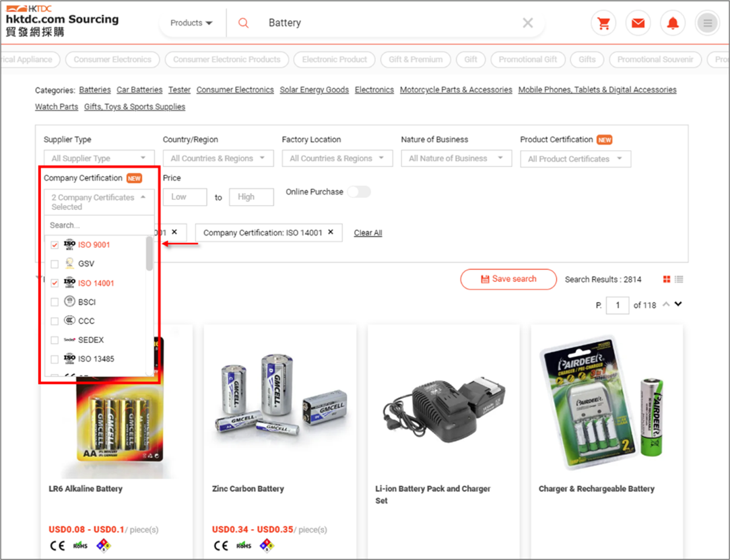Open the Nature of Business dropdown
The height and width of the screenshot is (560, 730).
pos(456,159)
